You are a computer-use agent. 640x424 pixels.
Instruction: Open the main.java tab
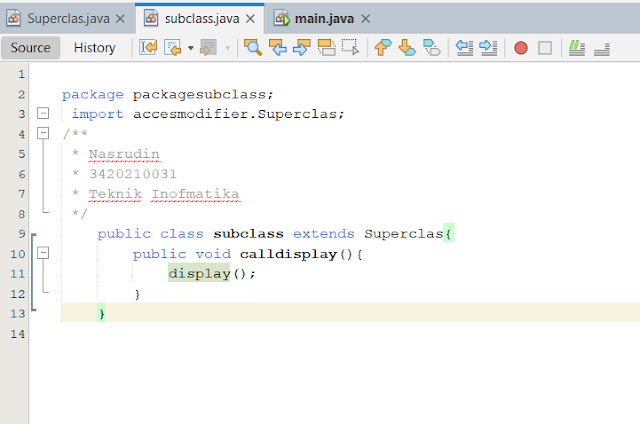[x=324, y=19]
